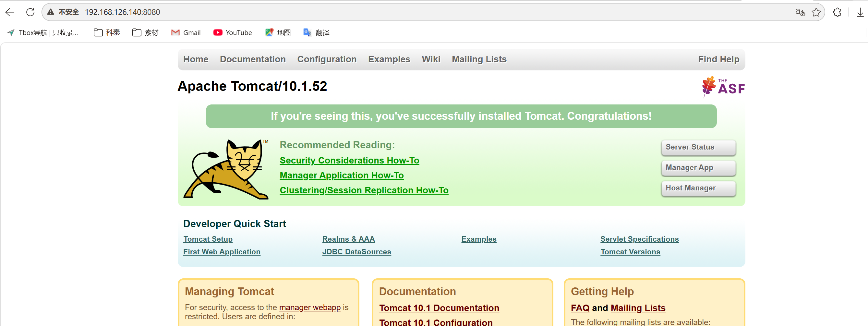Image resolution: width=868 pixels, height=326 pixels.
Task: Open the Mailing Lists link under Getting Help
Action: tap(638, 308)
